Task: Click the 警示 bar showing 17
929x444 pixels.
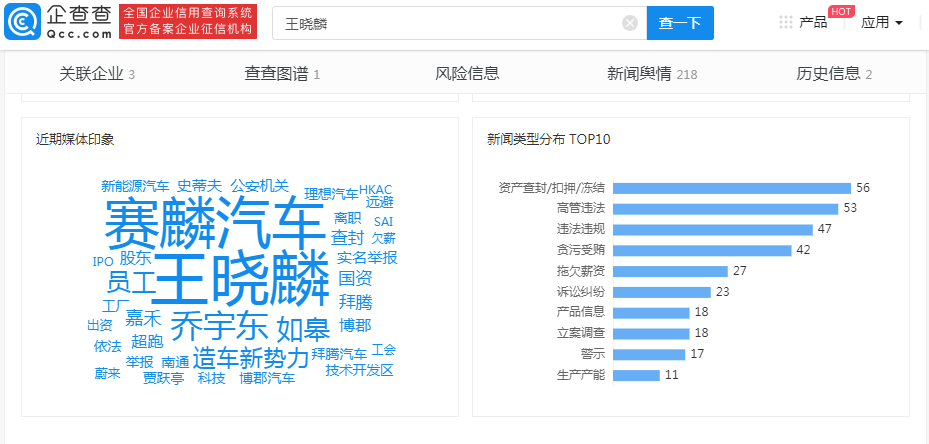Action: 649,354
